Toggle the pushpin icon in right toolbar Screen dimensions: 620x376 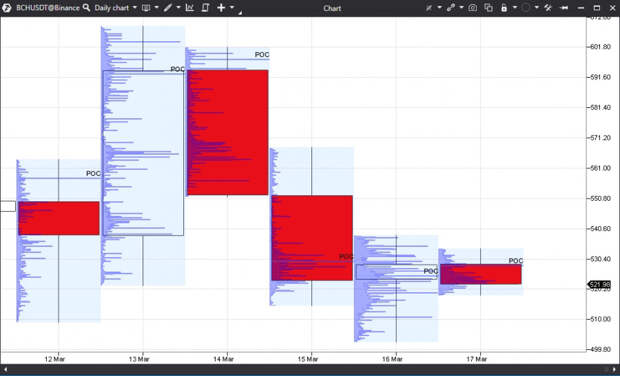(429, 8)
